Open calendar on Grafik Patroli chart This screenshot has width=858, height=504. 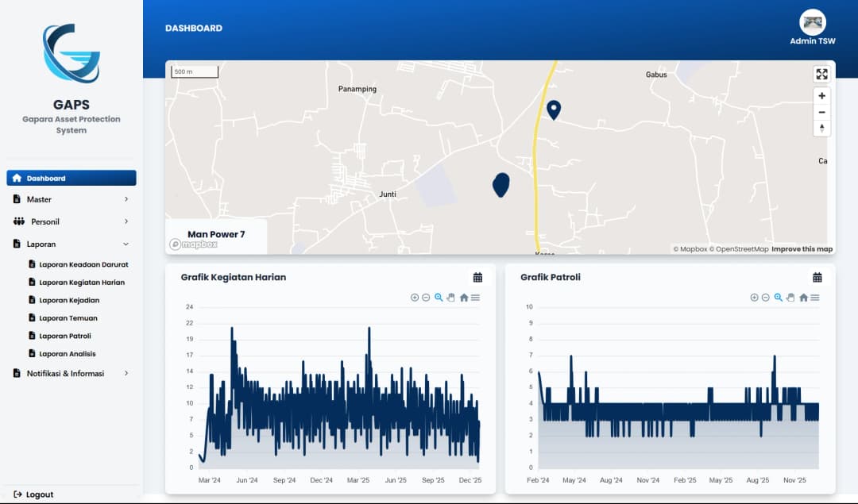click(x=817, y=277)
